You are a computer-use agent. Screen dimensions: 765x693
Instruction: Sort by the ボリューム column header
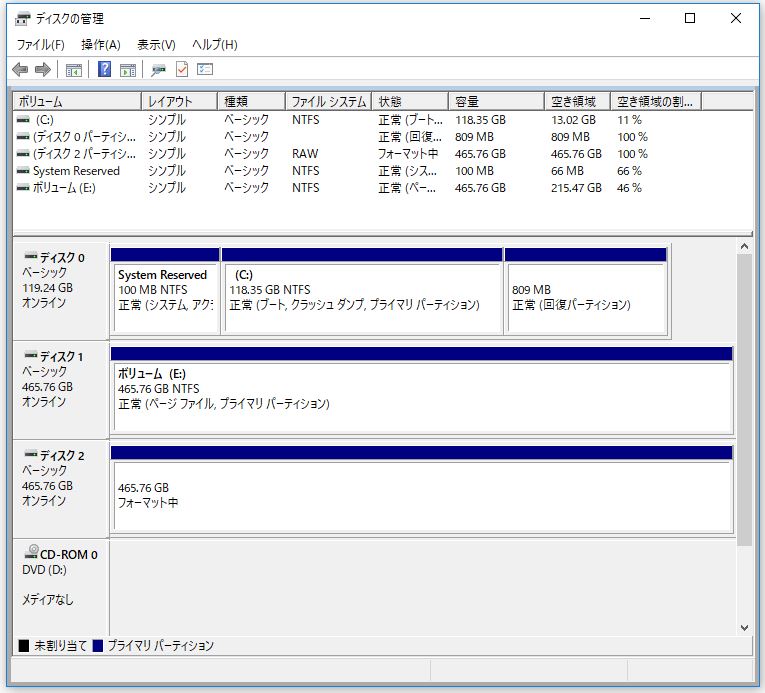click(77, 102)
